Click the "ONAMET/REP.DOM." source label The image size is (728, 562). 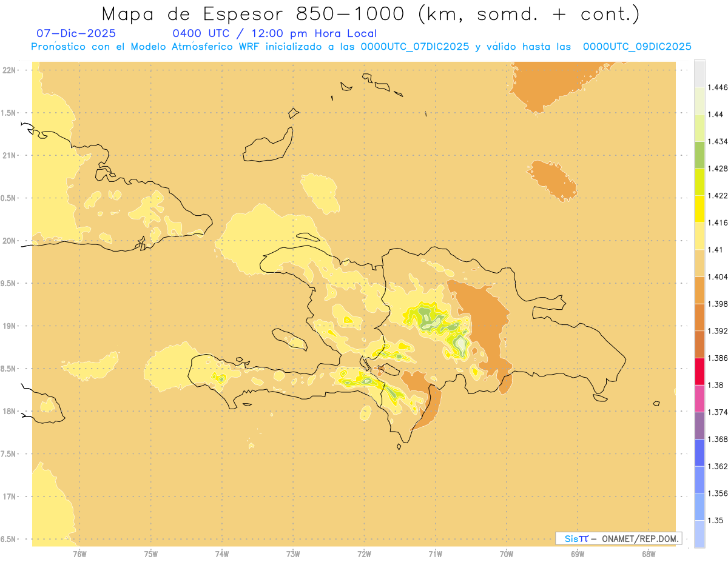click(640, 538)
